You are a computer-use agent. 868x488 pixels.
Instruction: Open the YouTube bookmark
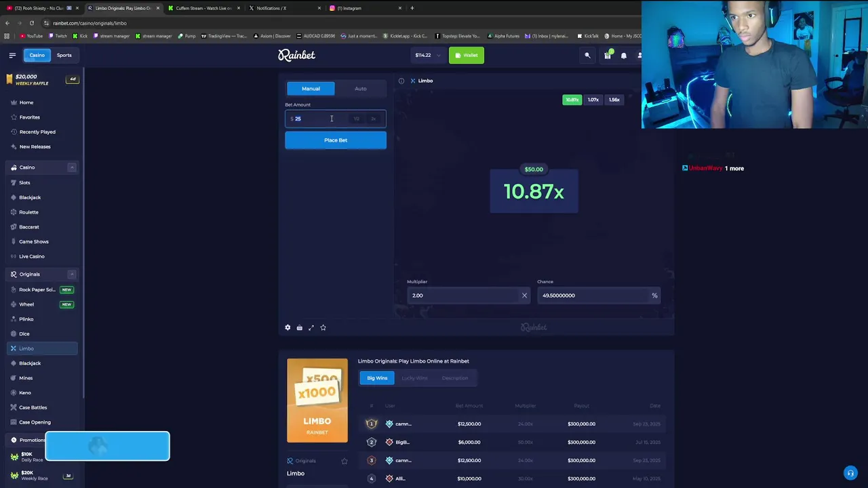pos(31,36)
